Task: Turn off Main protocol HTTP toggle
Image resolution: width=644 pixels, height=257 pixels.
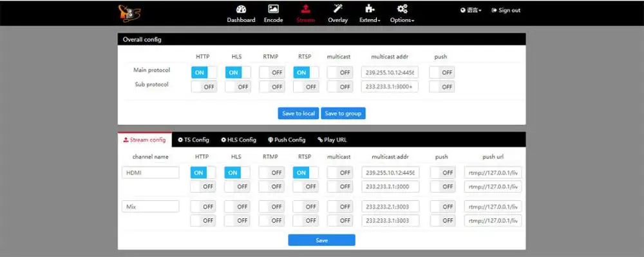Action: tap(204, 73)
